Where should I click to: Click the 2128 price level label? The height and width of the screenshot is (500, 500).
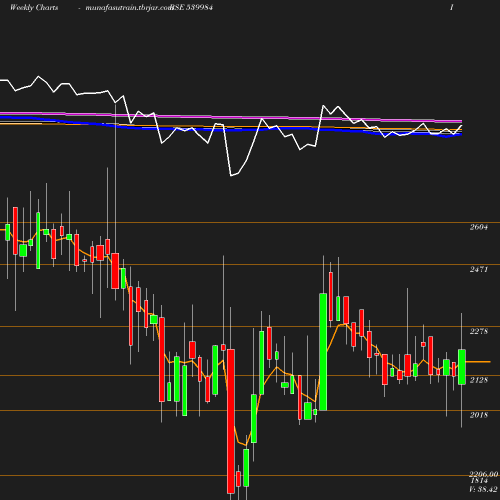[x=479, y=380]
